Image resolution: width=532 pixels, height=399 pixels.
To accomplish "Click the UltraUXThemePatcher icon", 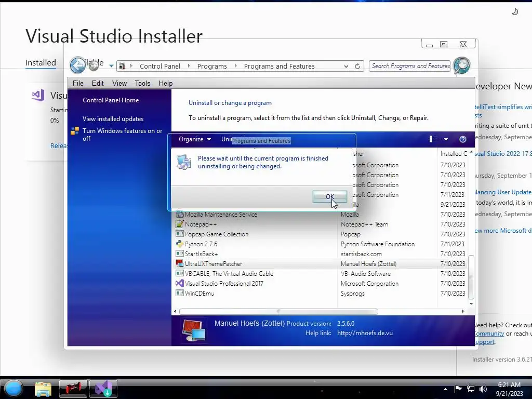I will pos(179,263).
